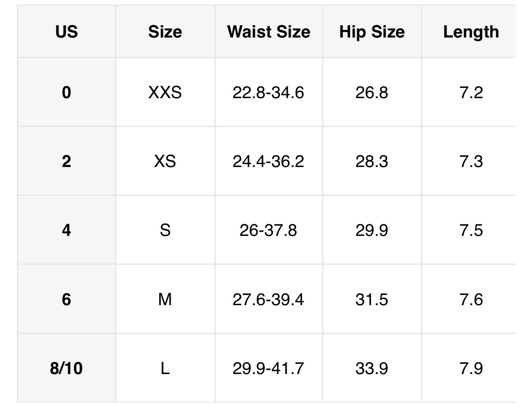Screen dimensions: 532x419
Task: Click the XXS size cell
Action: (x=165, y=92)
